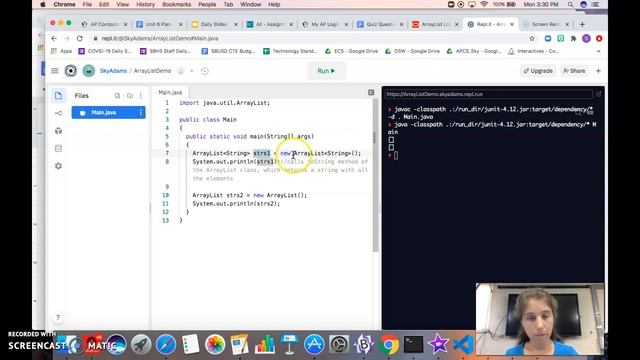Expand the repl name dropdown chevron
The image size is (640, 360).
[191, 71]
